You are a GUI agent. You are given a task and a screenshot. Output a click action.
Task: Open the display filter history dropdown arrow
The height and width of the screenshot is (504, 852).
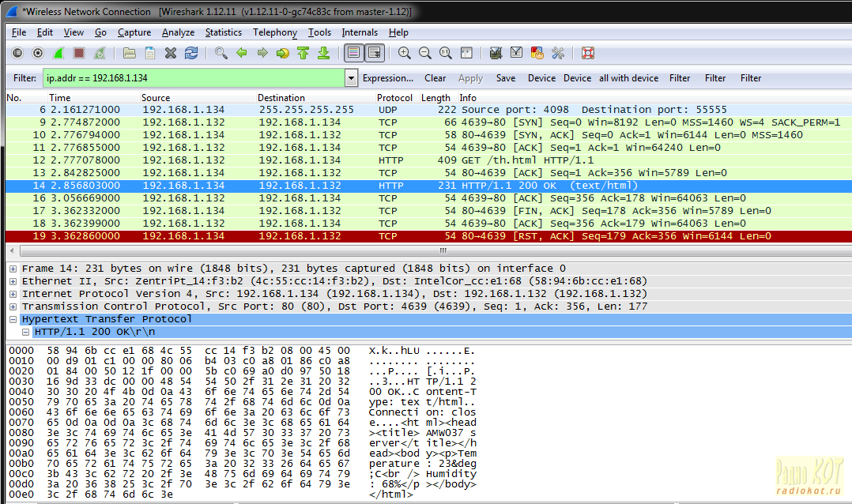(x=351, y=78)
